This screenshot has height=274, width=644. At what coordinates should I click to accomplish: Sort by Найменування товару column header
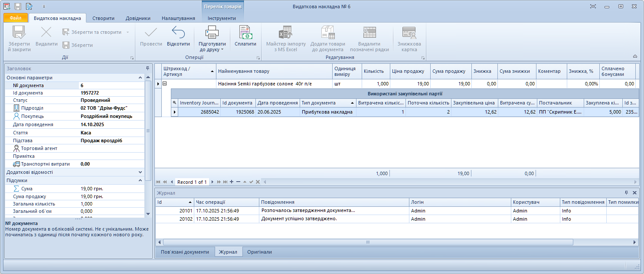274,71
